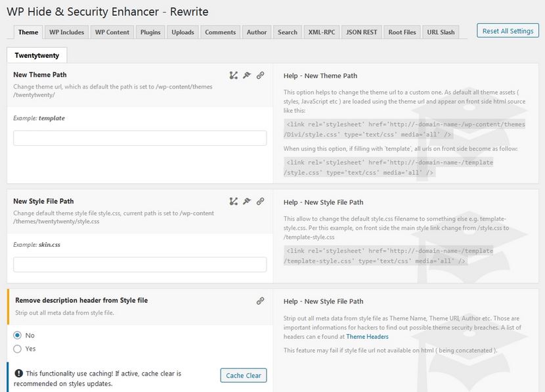Viewport: 545px width, 392px height.
Task: Click the 'Example: skin.css' hint text
Action: (x=37, y=245)
